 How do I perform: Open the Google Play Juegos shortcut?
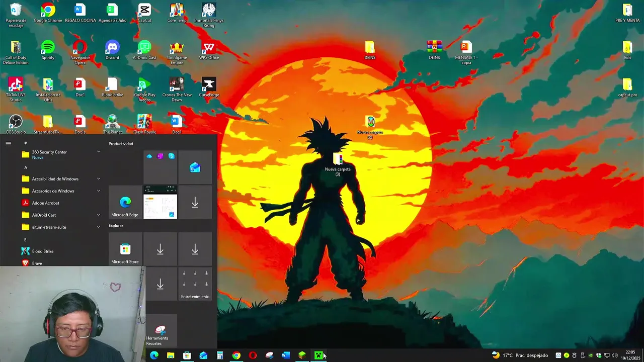click(x=144, y=90)
